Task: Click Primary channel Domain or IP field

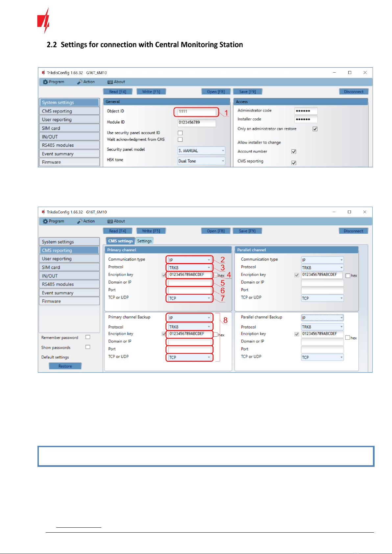Action: [x=190, y=282]
